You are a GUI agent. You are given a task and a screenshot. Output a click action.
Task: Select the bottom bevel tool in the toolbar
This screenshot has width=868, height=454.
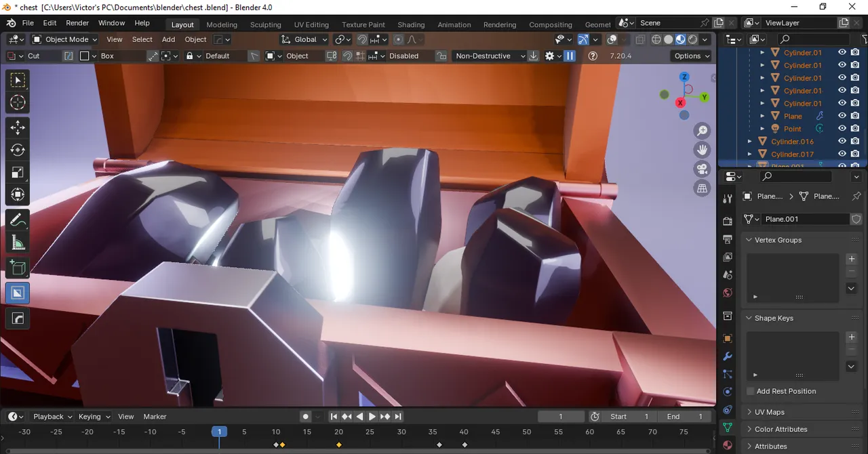(x=18, y=317)
